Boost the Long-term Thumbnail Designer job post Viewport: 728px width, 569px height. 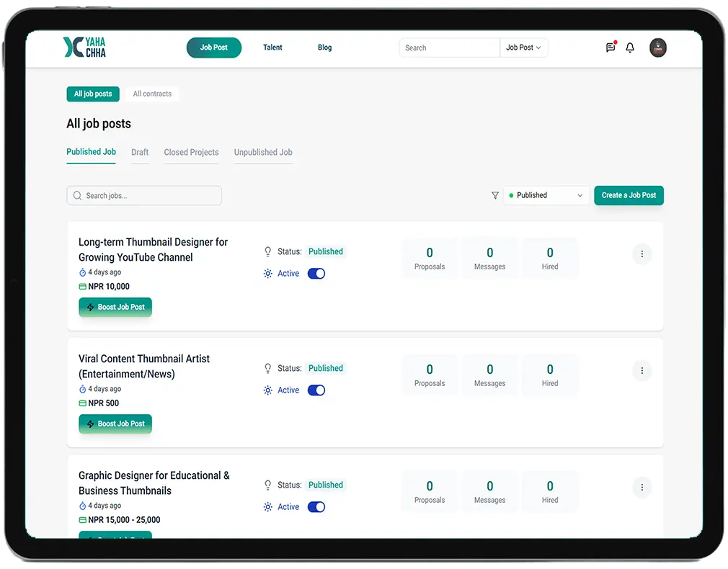point(115,307)
